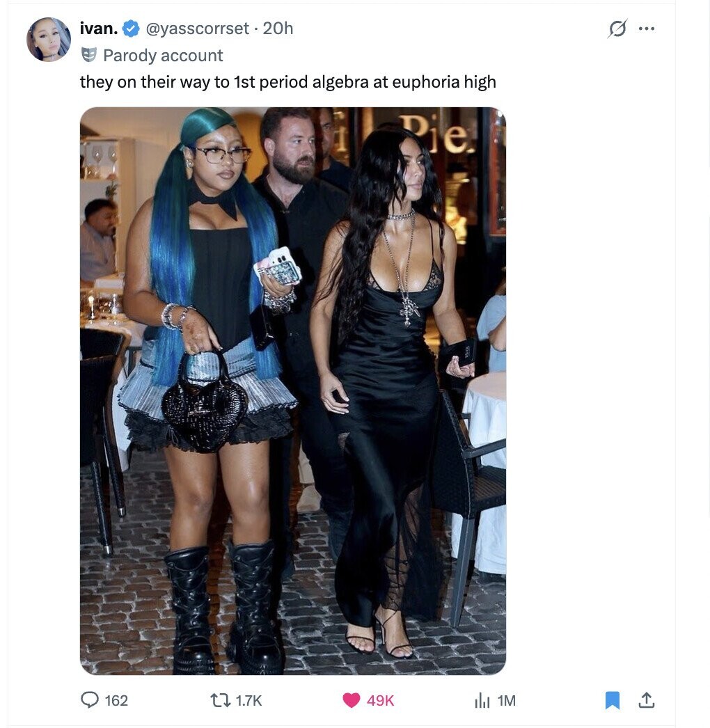Open the display name ivan.
The width and height of the screenshot is (710, 728).
pyautogui.click(x=99, y=29)
